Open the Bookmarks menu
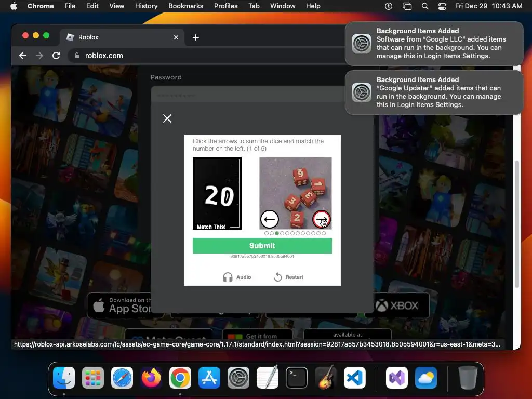The height and width of the screenshot is (399, 532). pyautogui.click(x=186, y=6)
